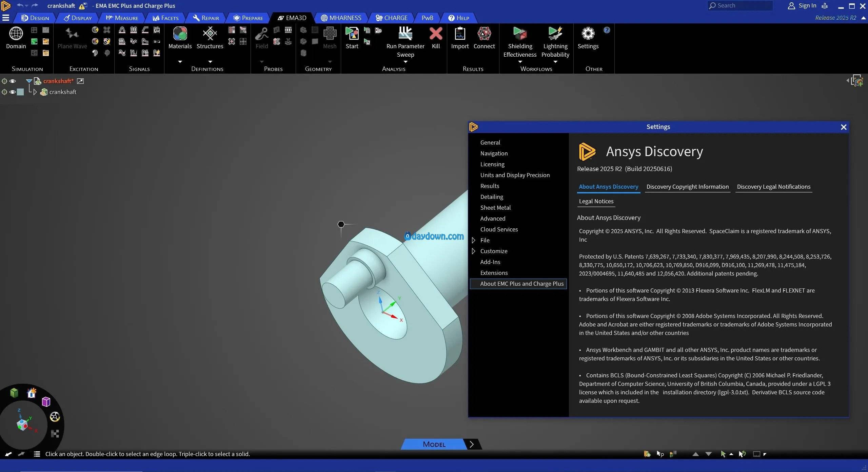Expand the Customize settings category
The image size is (868, 472).
coord(474,251)
